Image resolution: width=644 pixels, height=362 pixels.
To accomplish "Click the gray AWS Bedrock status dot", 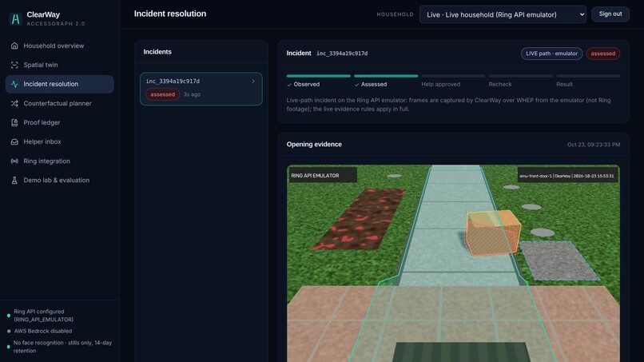I will [x=9, y=331].
